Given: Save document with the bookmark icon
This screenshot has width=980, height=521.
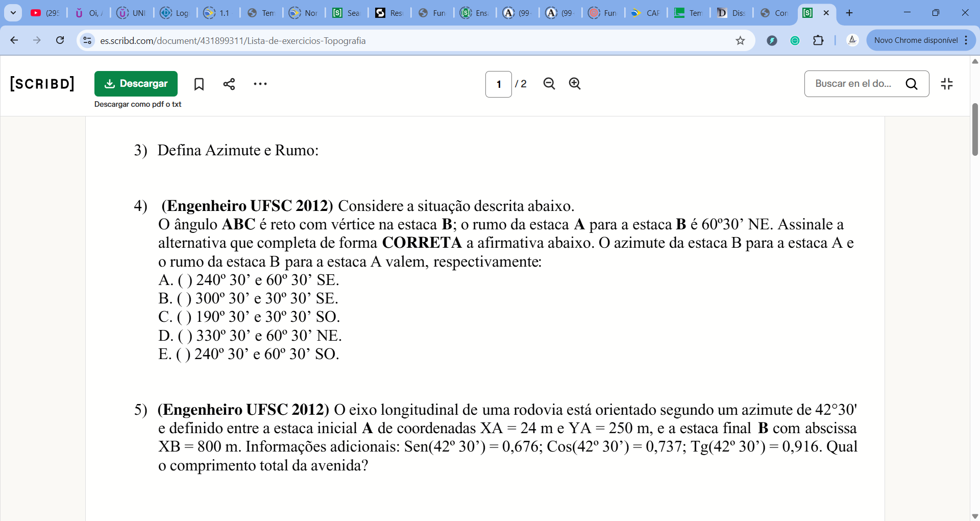Looking at the screenshot, I should tap(199, 84).
